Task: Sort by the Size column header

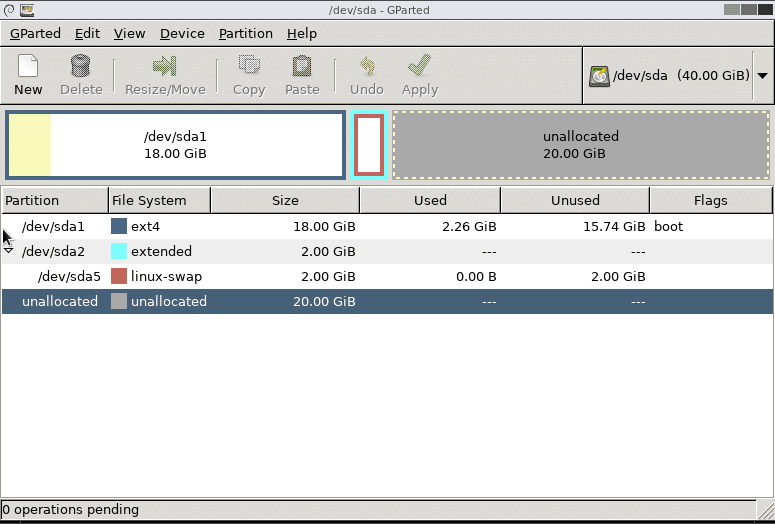Action: pyautogui.click(x=285, y=200)
